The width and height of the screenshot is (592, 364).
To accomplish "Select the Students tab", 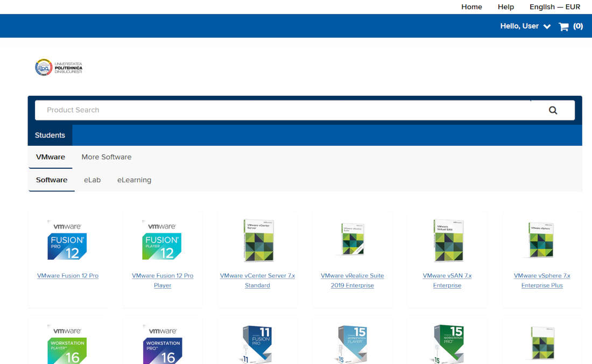I will [x=50, y=135].
